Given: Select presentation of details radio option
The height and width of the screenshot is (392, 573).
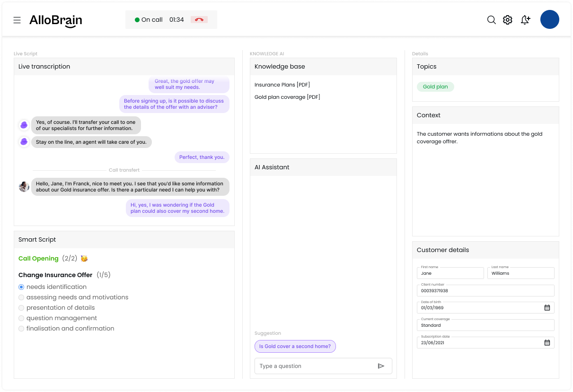Looking at the screenshot, I should point(21,308).
